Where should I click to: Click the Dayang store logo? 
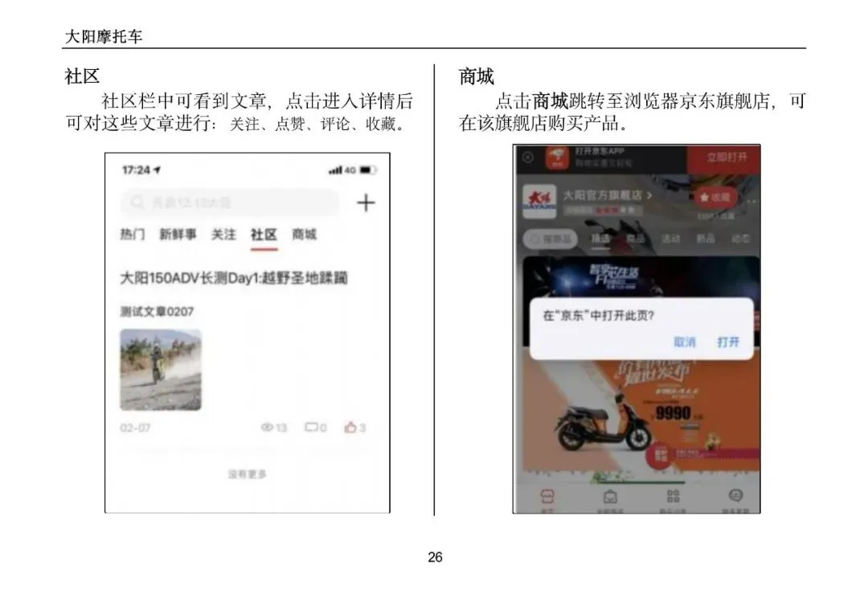click(539, 202)
